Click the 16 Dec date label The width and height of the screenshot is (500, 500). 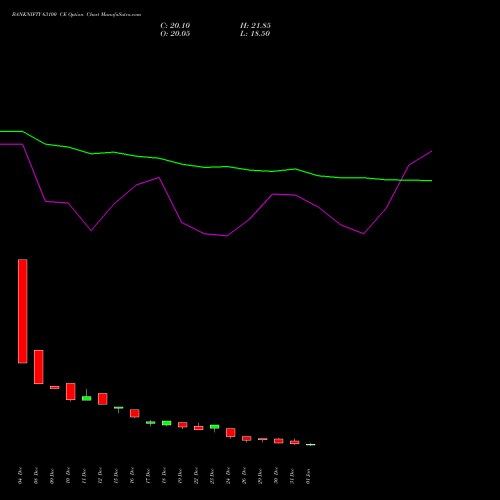[x=132, y=476]
